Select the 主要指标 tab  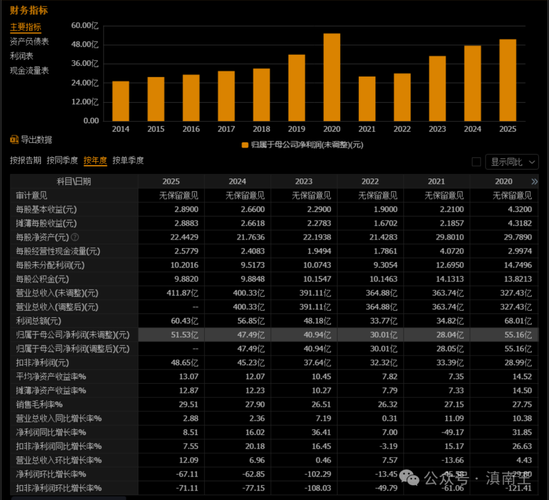point(26,27)
